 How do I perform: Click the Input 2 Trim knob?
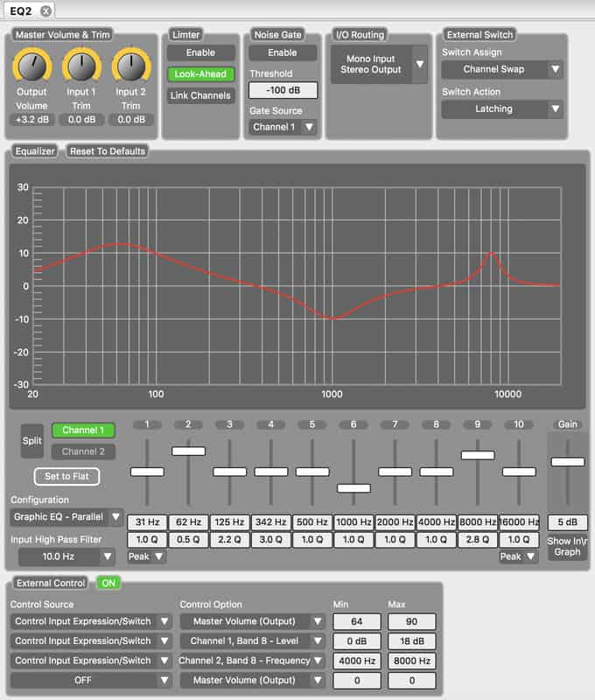[x=130, y=66]
